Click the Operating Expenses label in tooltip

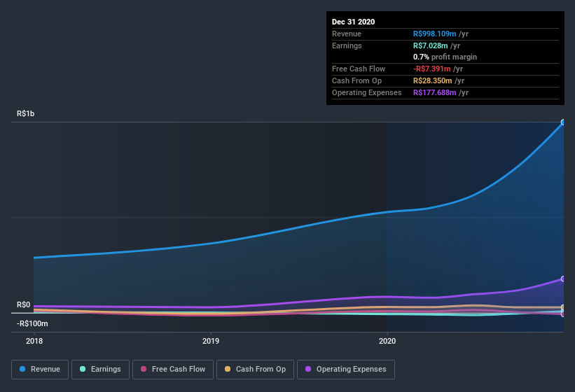367,92
